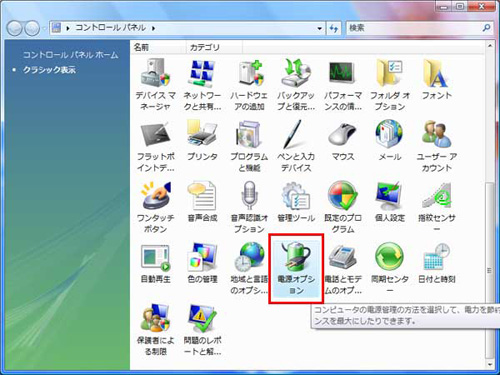Click the vertical scrollbar thumb

[490, 270]
